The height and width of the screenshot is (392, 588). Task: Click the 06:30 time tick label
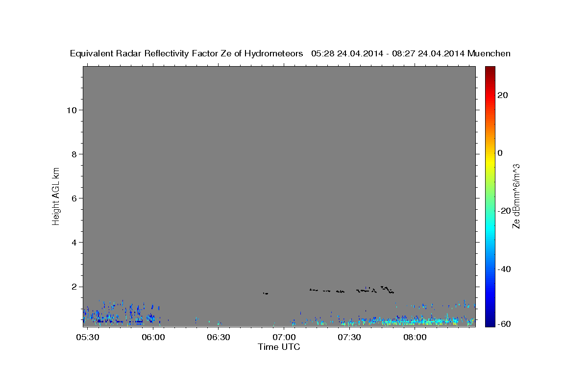219,338
